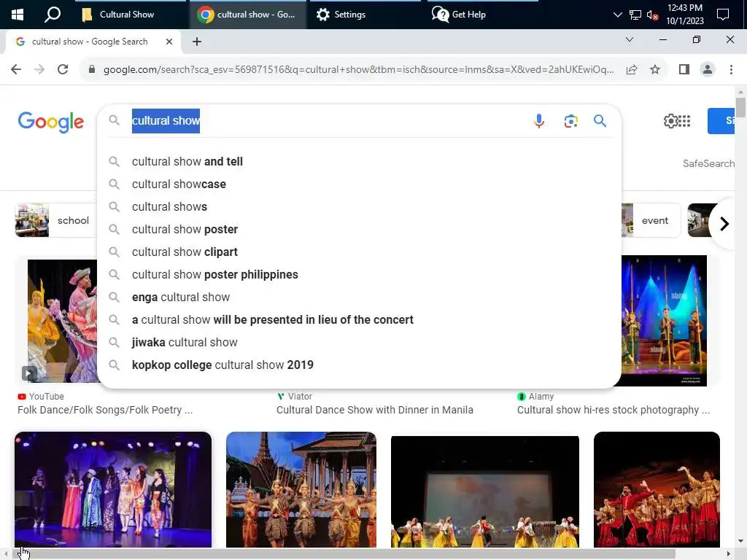Open a new Chrome tab
This screenshot has height=560, width=747.
[x=197, y=42]
